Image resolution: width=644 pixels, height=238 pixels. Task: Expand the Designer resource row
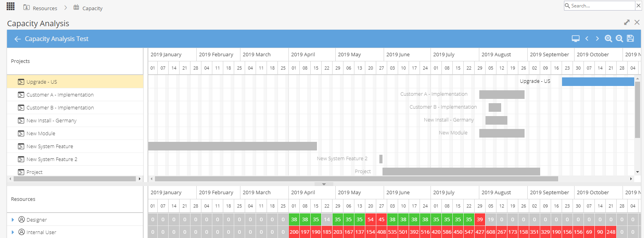tap(13, 220)
